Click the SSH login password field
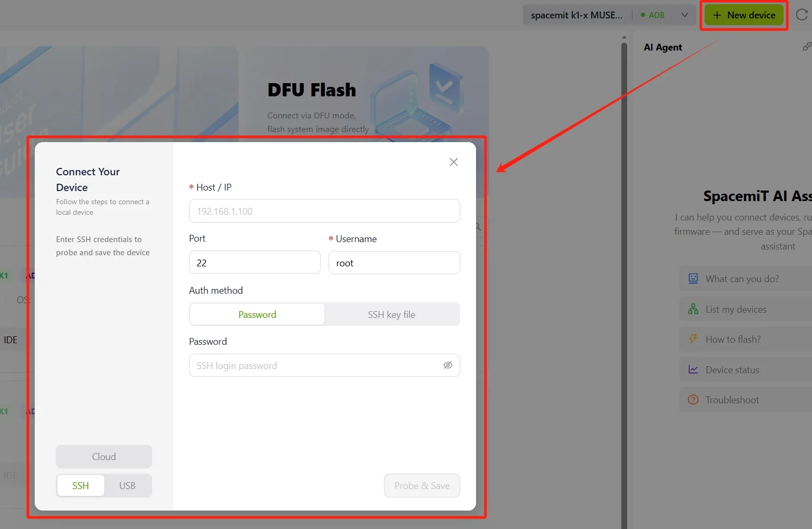The width and height of the screenshot is (812, 529). [324, 365]
